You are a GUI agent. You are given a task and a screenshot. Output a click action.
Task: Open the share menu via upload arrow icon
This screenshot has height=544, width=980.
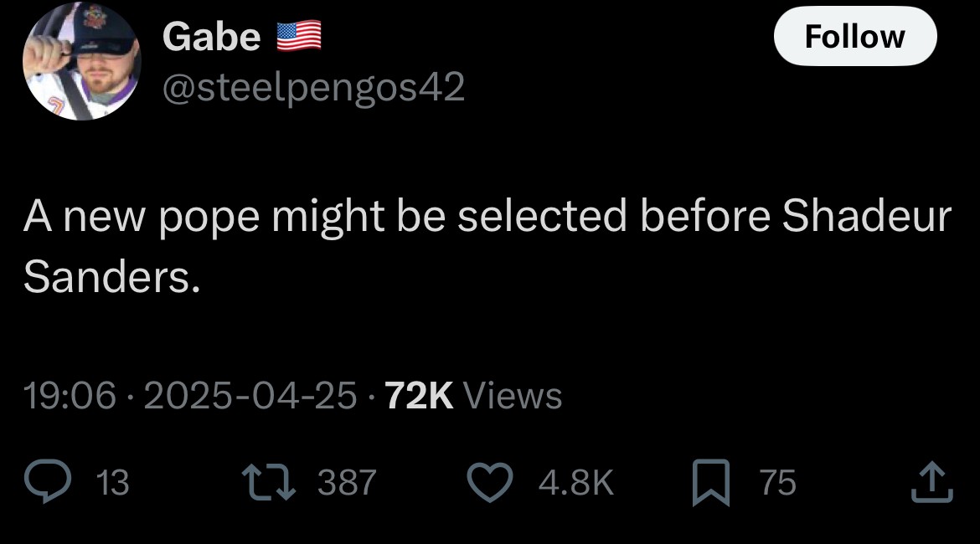click(933, 483)
